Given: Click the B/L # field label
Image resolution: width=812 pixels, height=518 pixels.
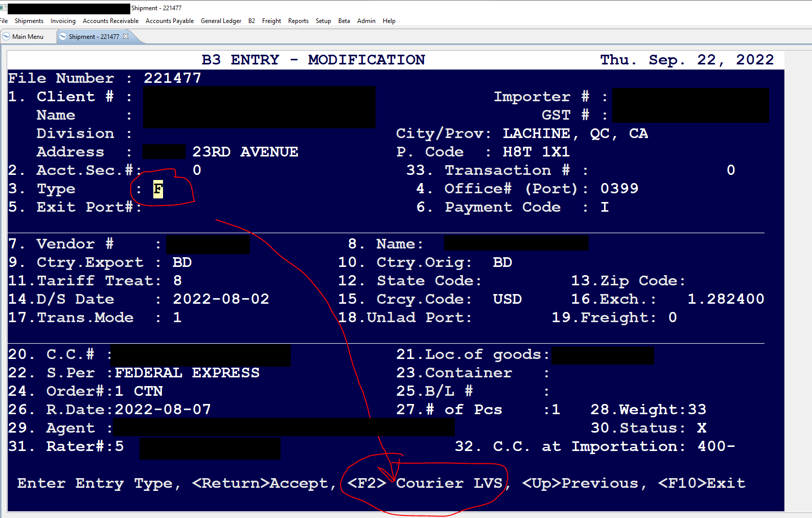Looking at the screenshot, I should 449,391.
